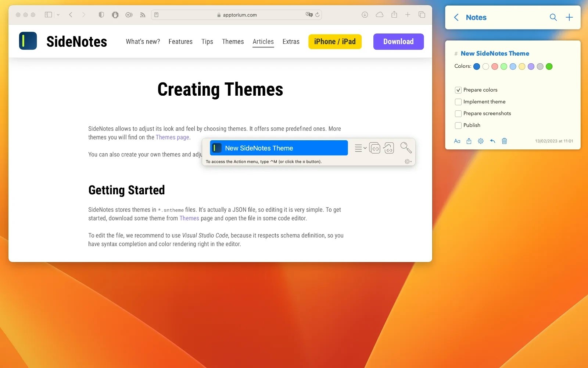Open the sidebar dropdown arrow in Safari toolbar
This screenshot has width=588, height=368.
[x=58, y=15]
